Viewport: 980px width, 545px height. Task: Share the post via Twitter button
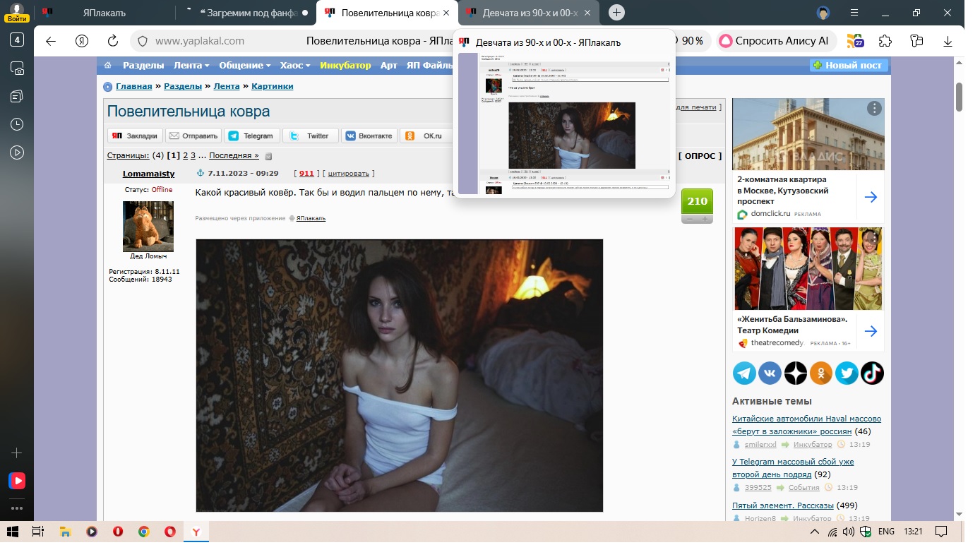[310, 136]
